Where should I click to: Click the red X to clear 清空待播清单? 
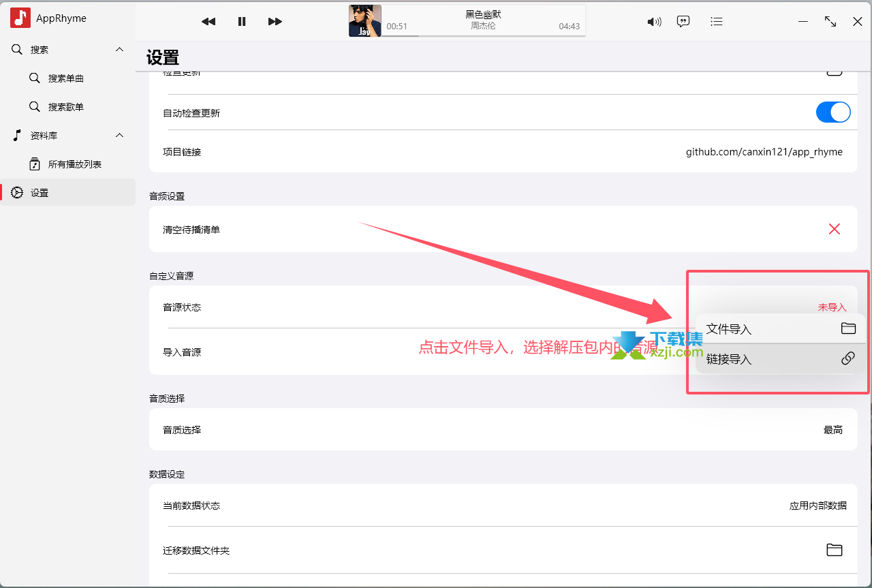coord(834,229)
